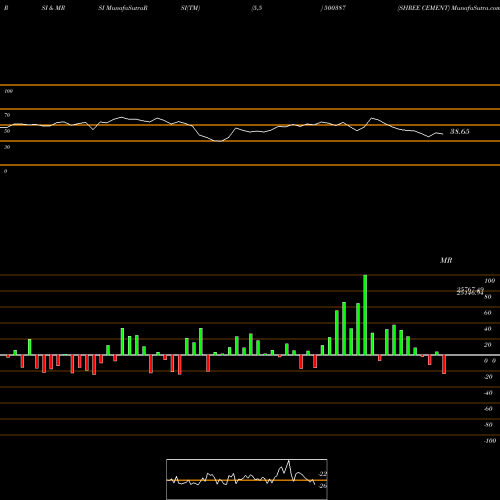The height and width of the screenshot is (500, 500).
Task: Click the -22 label in the mini chart
Action: [322, 474]
